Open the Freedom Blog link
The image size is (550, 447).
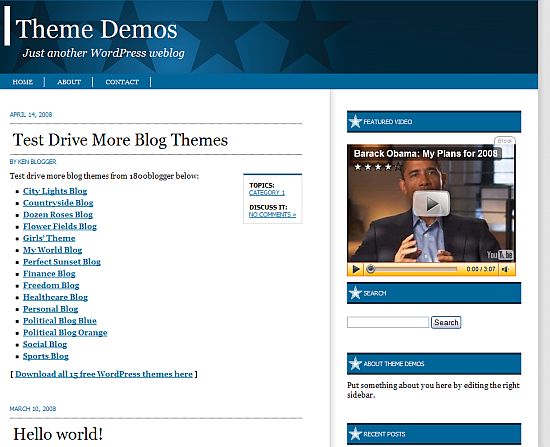coord(51,285)
